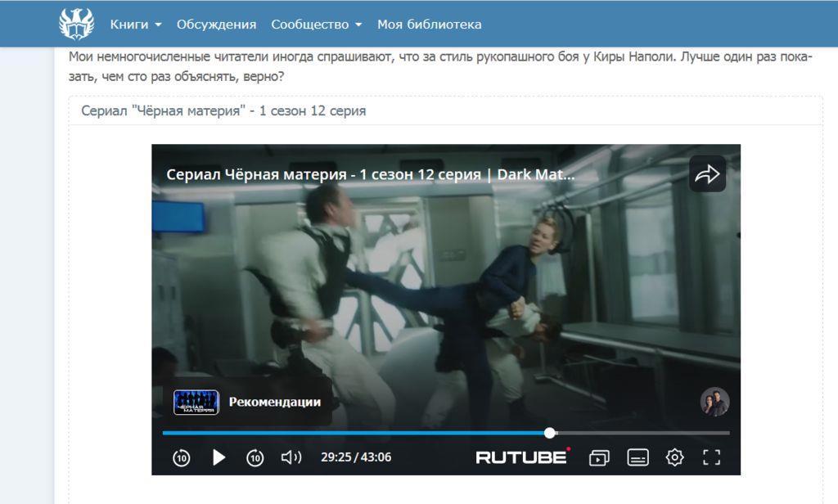Open the Книги dropdown menu
The width and height of the screenshot is (838, 504).
click(136, 24)
